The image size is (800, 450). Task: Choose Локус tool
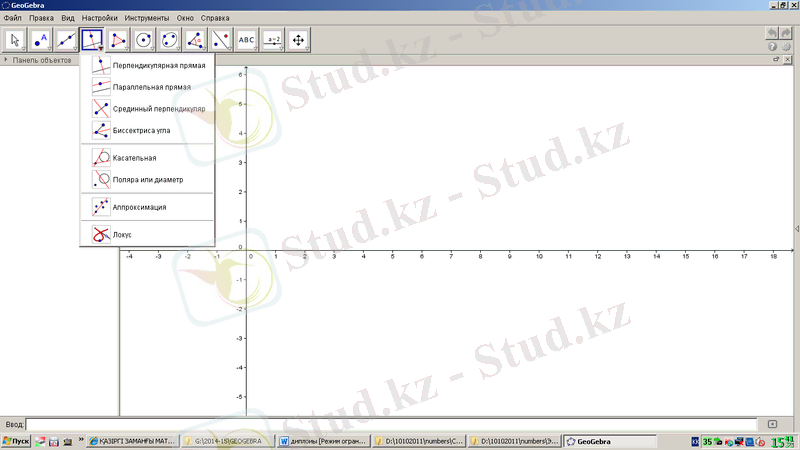[147, 235]
